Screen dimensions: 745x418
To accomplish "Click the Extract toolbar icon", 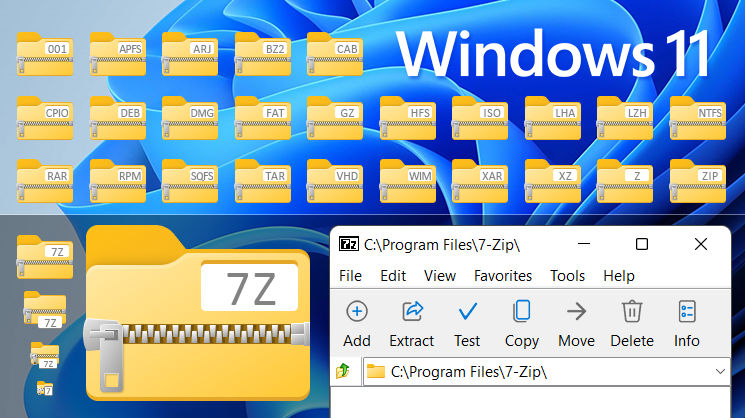I will (x=412, y=312).
